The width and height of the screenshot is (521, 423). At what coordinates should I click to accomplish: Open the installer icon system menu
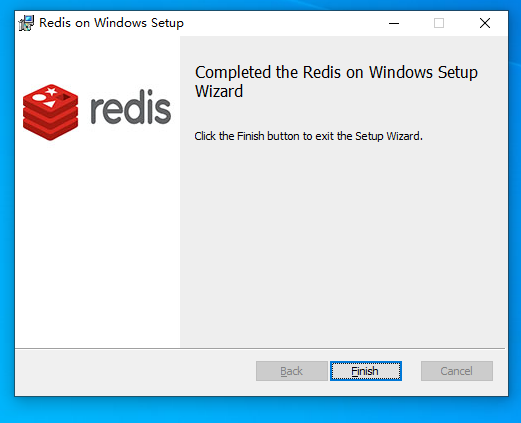point(26,23)
